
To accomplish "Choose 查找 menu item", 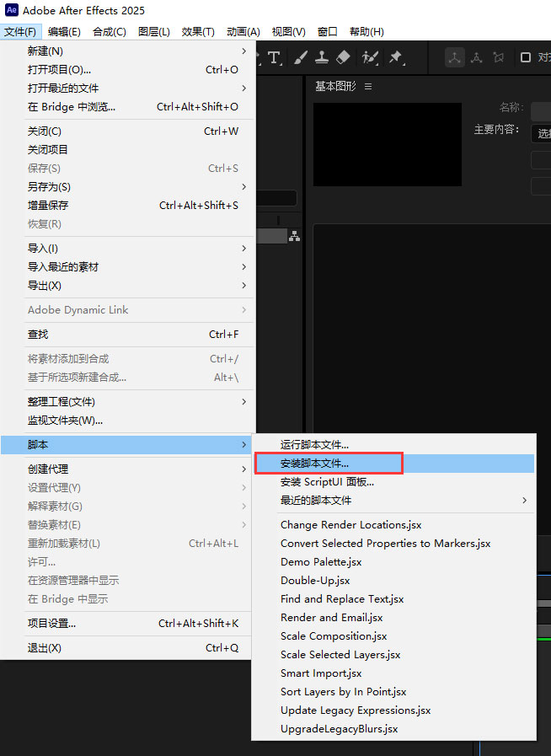I will click(x=128, y=334).
